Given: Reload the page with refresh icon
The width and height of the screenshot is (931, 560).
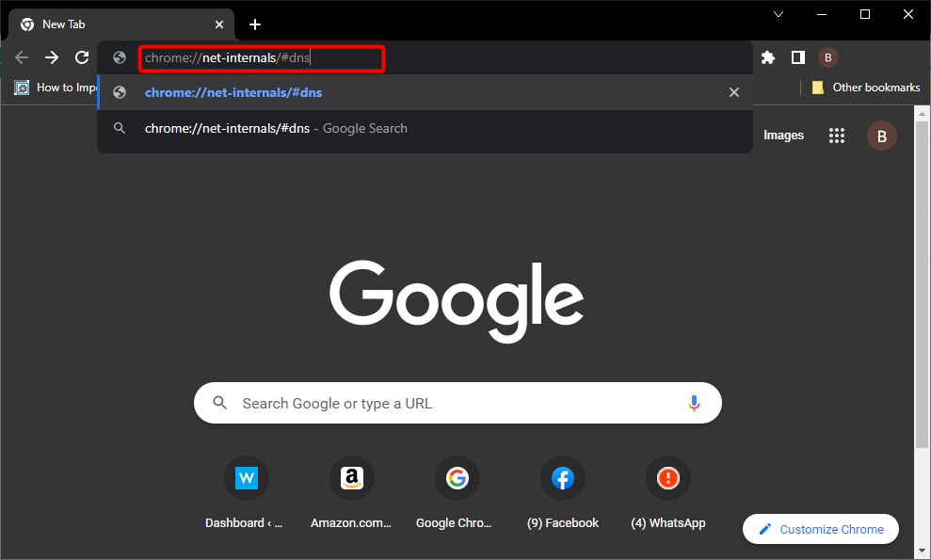Looking at the screenshot, I should tap(82, 57).
